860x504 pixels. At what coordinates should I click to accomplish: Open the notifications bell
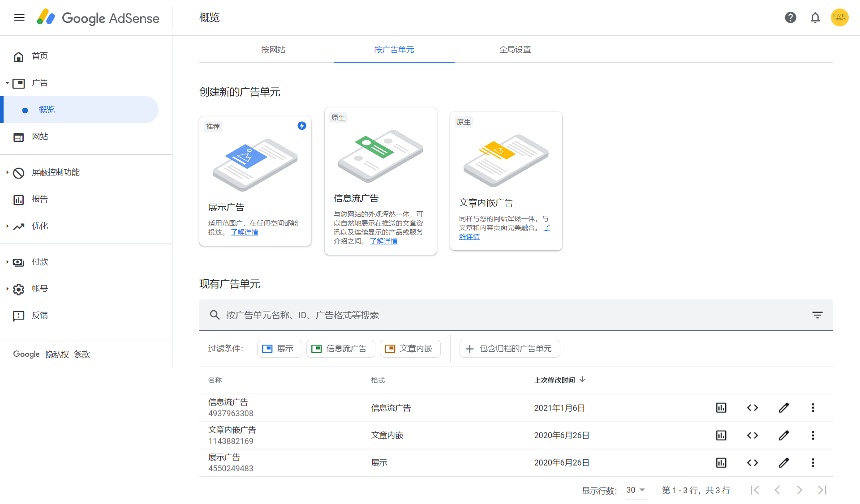(x=815, y=17)
